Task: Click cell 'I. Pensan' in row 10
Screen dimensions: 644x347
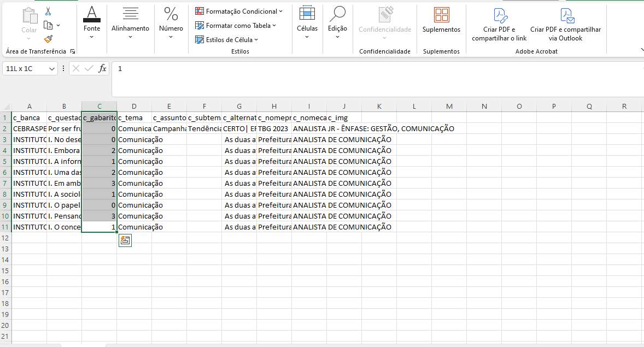Action: pyautogui.click(x=64, y=216)
